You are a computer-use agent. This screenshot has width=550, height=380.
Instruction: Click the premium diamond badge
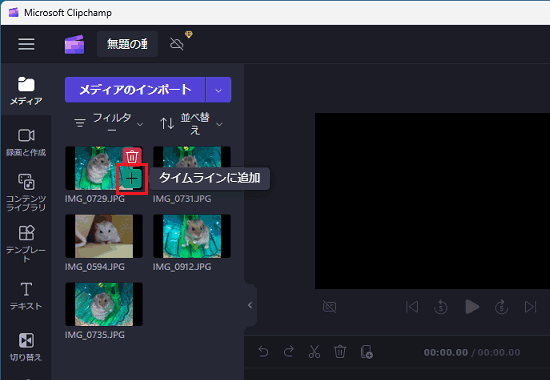point(189,34)
